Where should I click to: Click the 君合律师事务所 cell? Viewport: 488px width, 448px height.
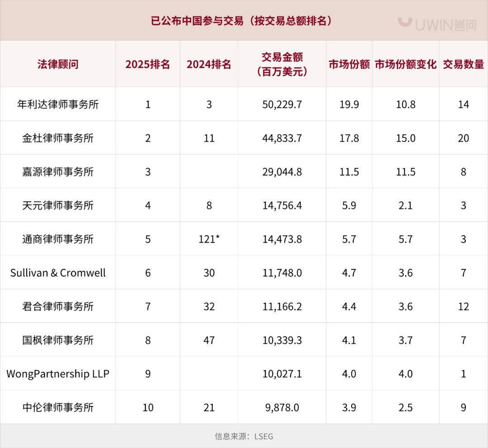[x=58, y=307]
